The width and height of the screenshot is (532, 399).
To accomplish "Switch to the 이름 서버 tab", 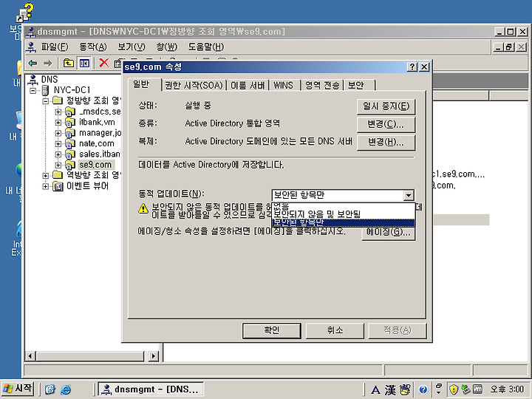I will click(248, 85).
